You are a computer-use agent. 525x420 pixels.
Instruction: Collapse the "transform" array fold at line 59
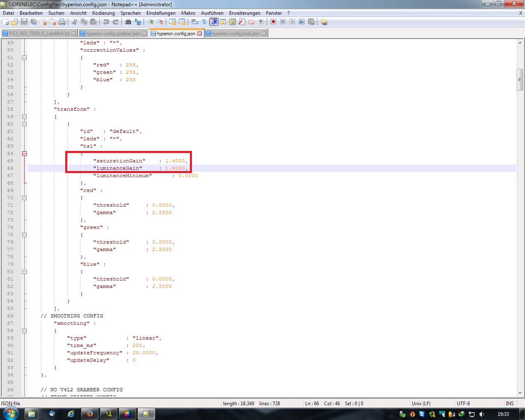(x=24, y=116)
